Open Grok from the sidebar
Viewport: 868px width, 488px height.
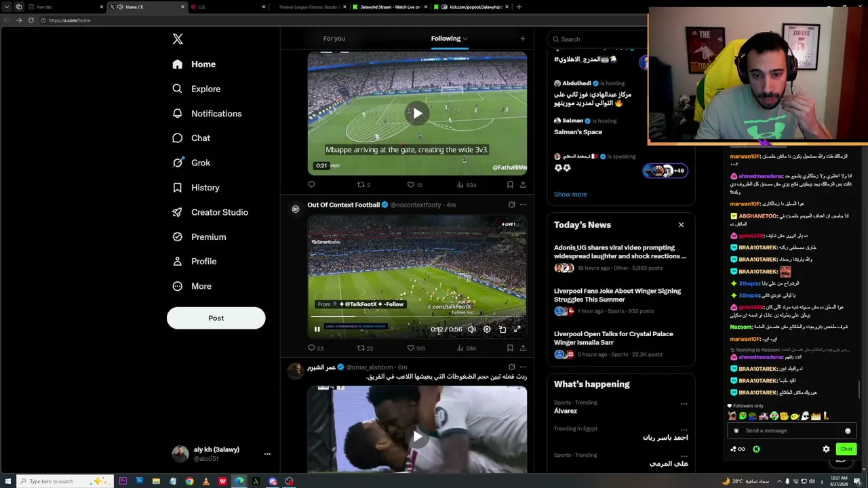click(x=191, y=163)
